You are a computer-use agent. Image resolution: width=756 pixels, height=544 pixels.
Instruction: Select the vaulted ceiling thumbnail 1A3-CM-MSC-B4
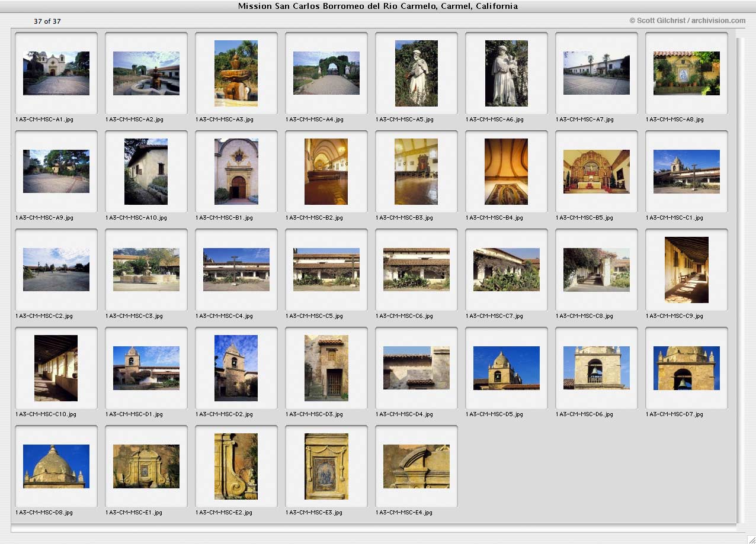pyautogui.click(x=507, y=172)
